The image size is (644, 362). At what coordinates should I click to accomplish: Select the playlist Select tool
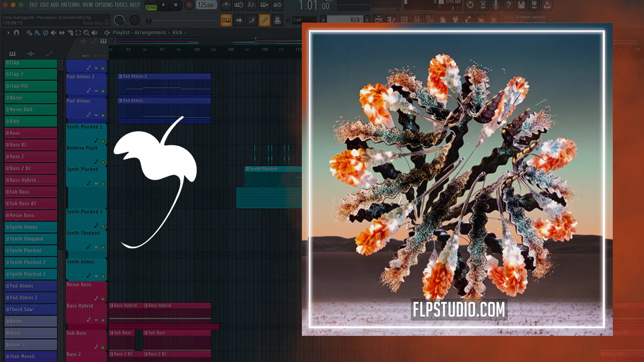pos(78,33)
